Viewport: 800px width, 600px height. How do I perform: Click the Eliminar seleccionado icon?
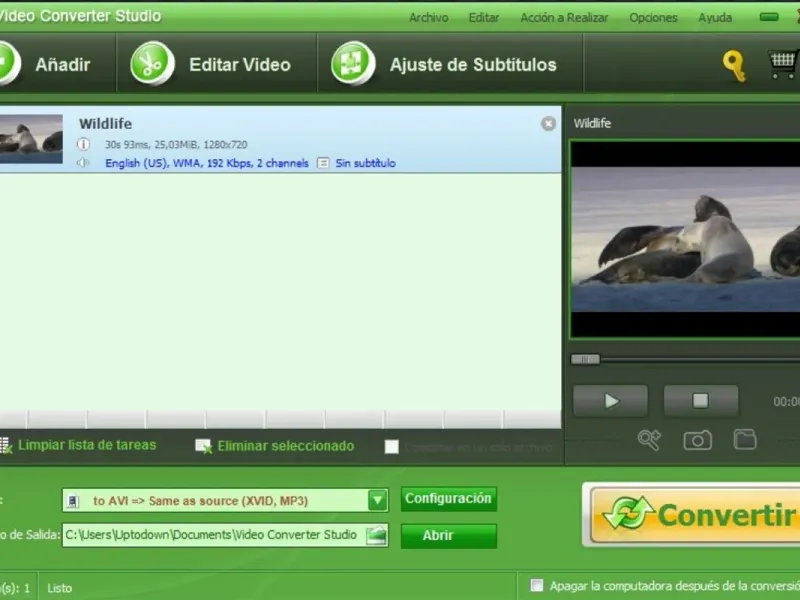[204, 446]
